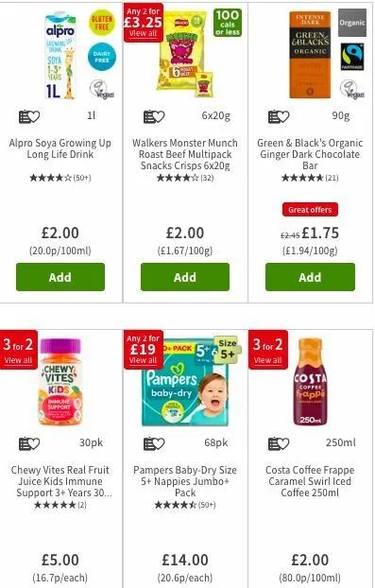View all Any 2 for £3.25 offers
The height and width of the screenshot is (588, 375).
[144, 33]
